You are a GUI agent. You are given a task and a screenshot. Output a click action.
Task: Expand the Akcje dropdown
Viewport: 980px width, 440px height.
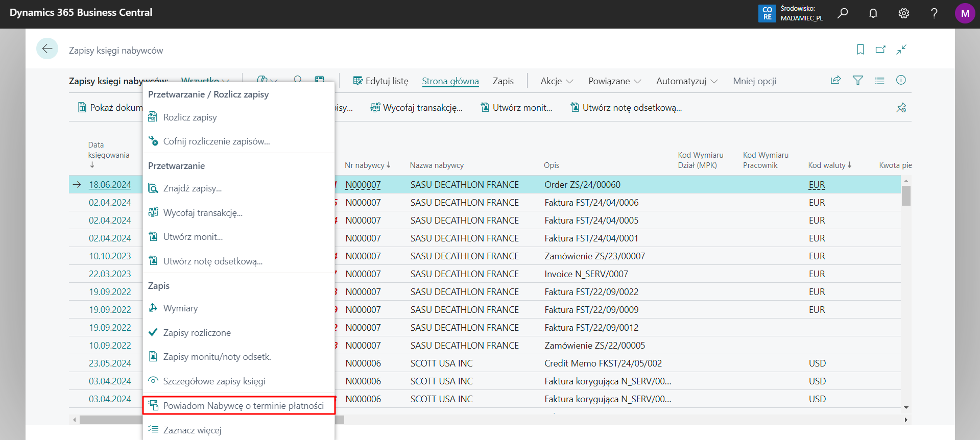click(x=557, y=81)
